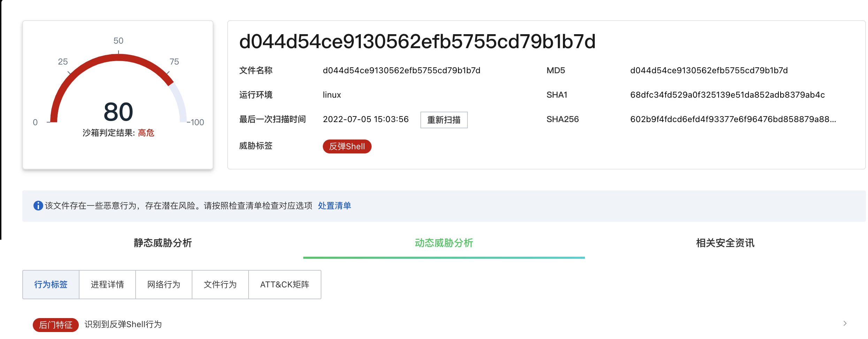This screenshot has height=339, width=868.
Task: Switch to the 静态威胁分析 tab
Action: tap(163, 243)
